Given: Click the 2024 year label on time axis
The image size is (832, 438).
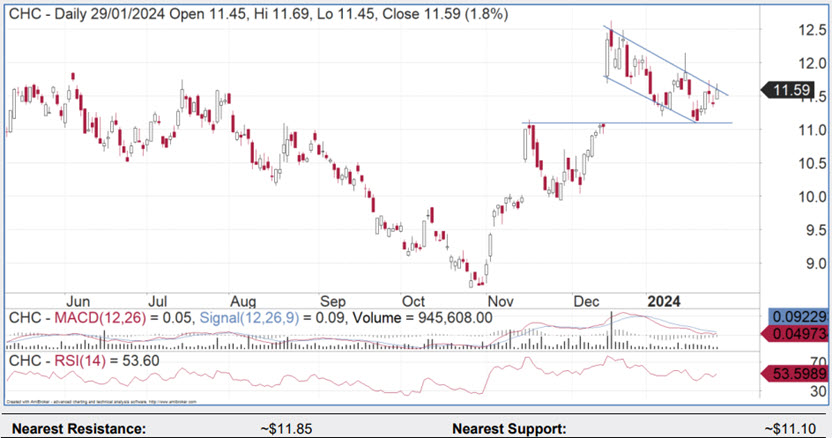Looking at the screenshot, I should click(x=664, y=302).
